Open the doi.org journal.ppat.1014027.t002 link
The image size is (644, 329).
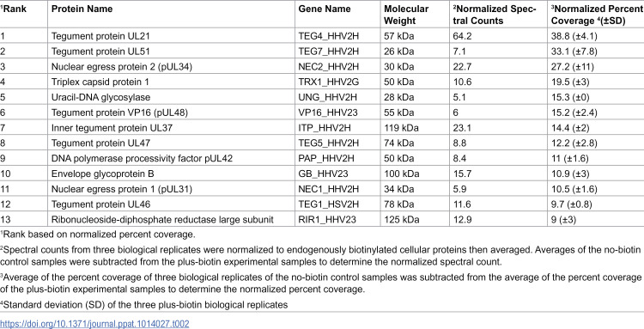(x=94, y=324)
